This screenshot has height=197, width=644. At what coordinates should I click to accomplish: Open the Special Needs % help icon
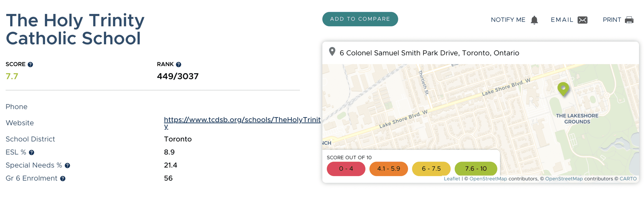pyautogui.click(x=67, y=166)
